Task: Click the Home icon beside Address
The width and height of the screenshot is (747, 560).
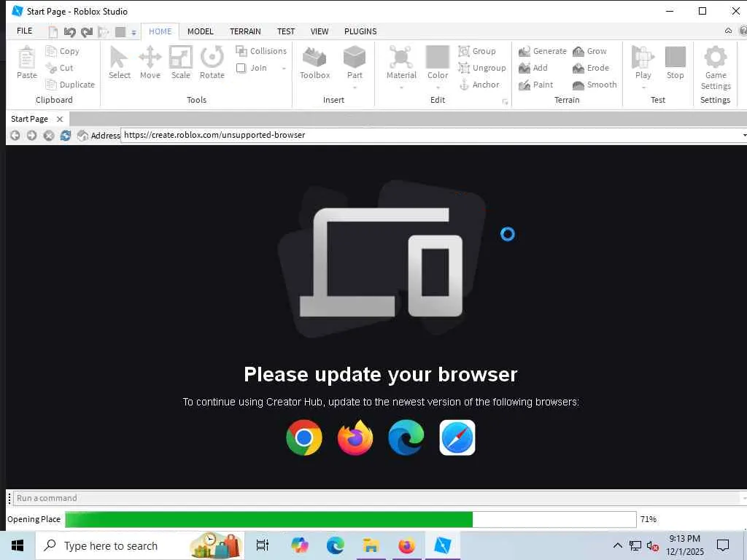Action: pyautogui.click(x=82, y=135)
